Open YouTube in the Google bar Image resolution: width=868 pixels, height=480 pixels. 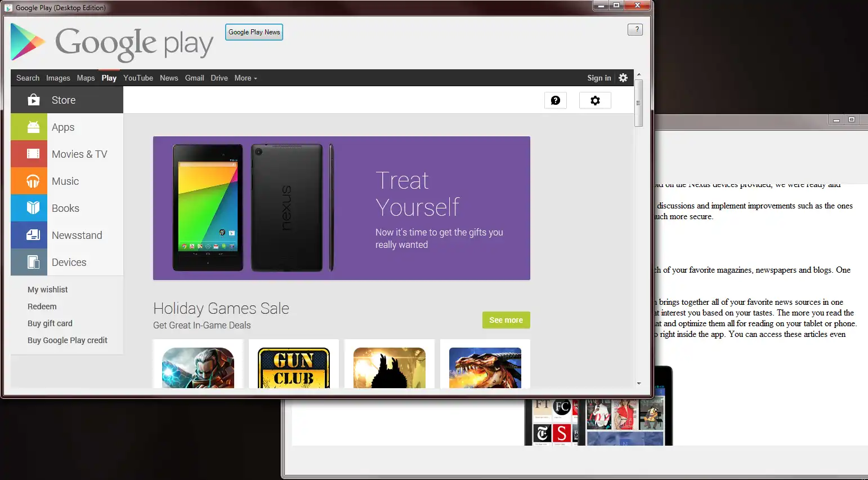(x=138, y=78)
